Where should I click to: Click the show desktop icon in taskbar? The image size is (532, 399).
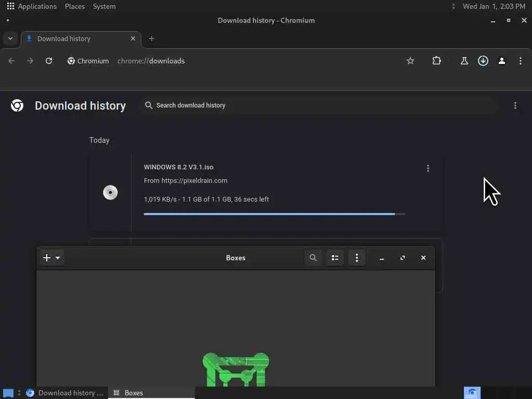coord(8,393)
